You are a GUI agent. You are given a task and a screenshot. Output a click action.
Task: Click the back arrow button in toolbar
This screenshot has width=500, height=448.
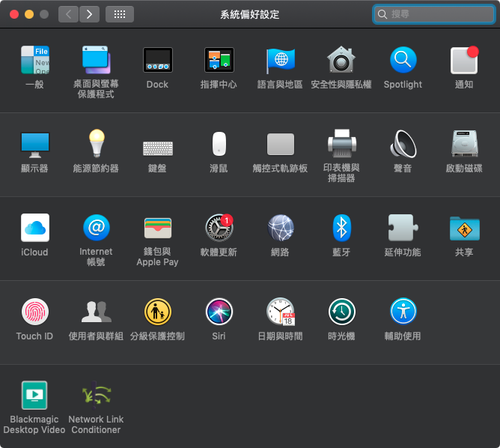tap(68, 14)
